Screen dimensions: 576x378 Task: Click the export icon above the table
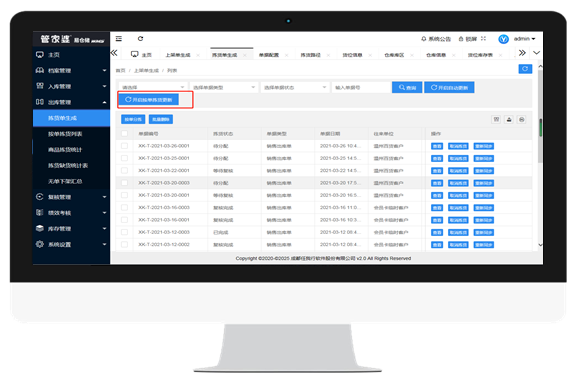(x=509, y=119)
